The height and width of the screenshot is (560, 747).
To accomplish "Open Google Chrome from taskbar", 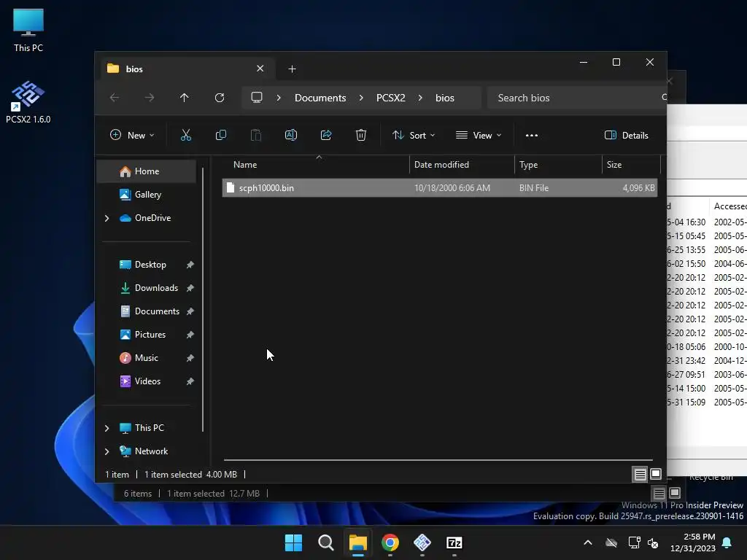I will point(390,542).
